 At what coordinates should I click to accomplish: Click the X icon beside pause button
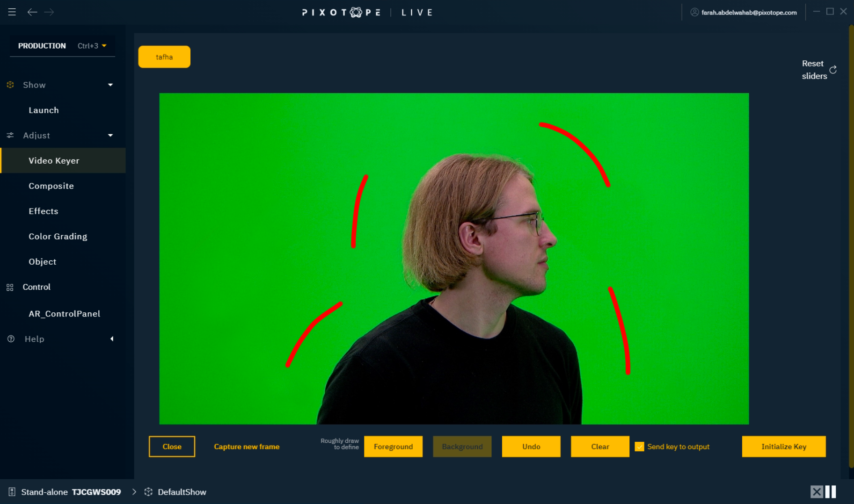[817, 492]
